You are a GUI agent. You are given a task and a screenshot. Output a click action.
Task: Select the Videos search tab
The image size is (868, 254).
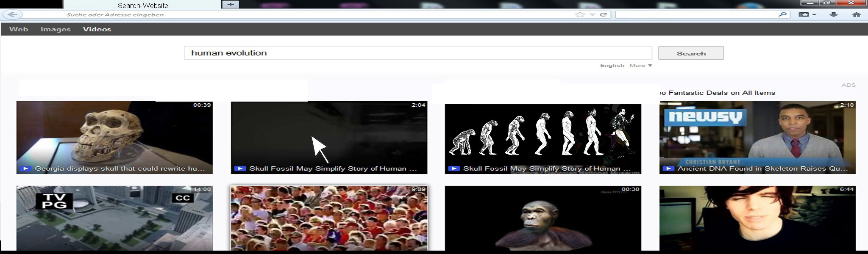point(97,29)
